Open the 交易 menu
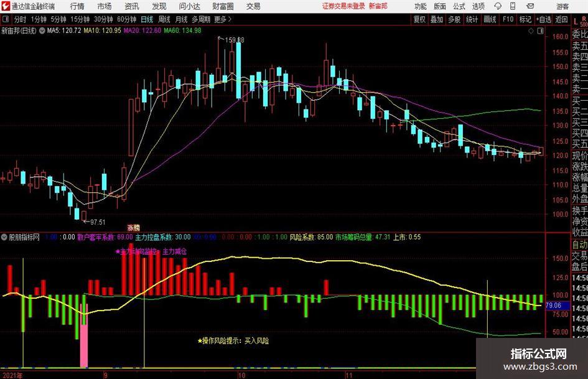Screen dimensions: 588x379 (x=253, y=6)
